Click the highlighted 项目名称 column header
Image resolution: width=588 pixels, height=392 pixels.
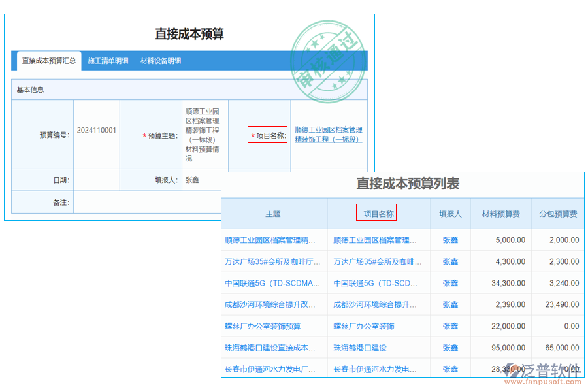pyautogui.click(x=380, y=213)
